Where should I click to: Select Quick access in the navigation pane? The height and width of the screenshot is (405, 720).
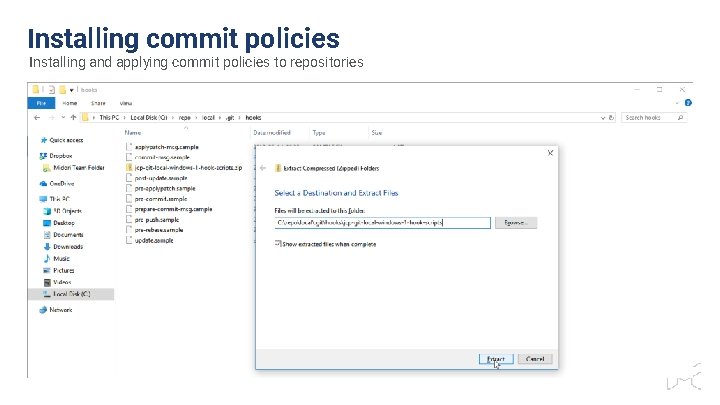pyautogui.click(x=62, y=140)
